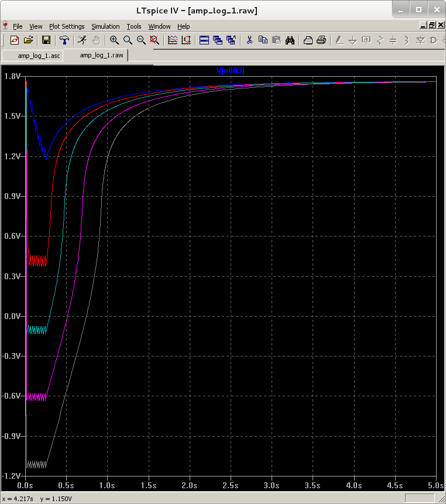This screenshot has height=504, width=446.
Task: Select the amp_log_1.raw tab
Action: click(x=101, y=55)
